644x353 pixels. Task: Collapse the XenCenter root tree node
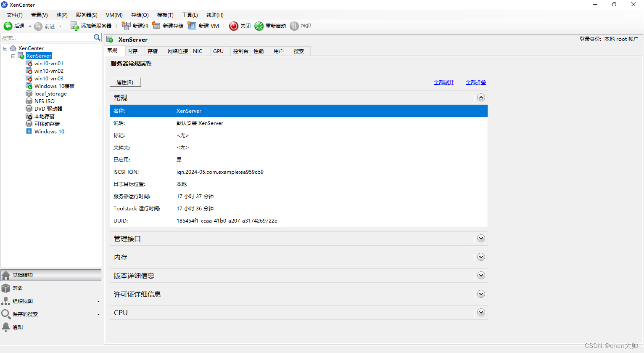click(5, 48)
